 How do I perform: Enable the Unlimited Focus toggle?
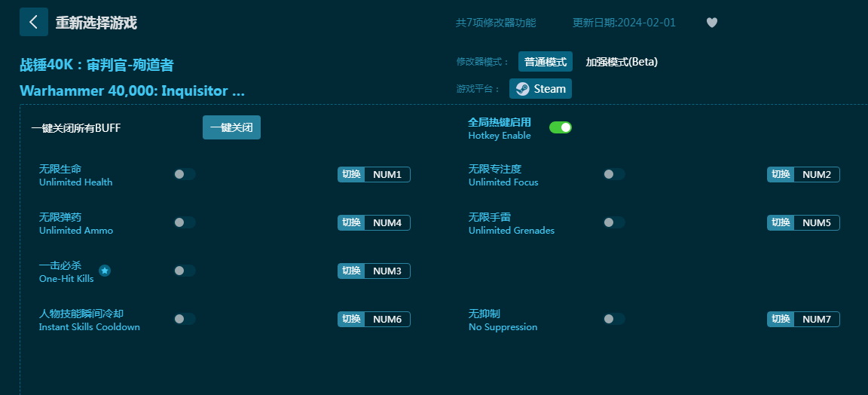point(614,174)
